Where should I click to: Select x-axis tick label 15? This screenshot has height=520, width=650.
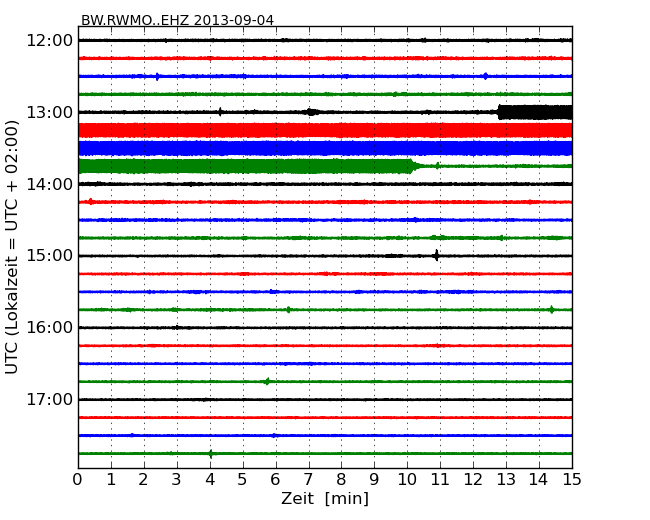tap(572, 480)
